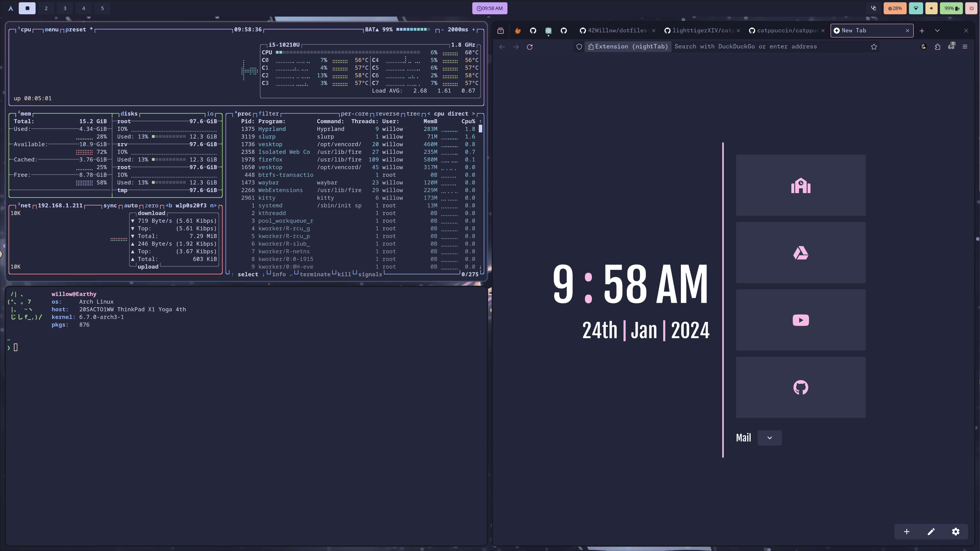Click the YouTube icon in browser sidebar
This screenshot has width=980, height=551.
coord(801,320)
